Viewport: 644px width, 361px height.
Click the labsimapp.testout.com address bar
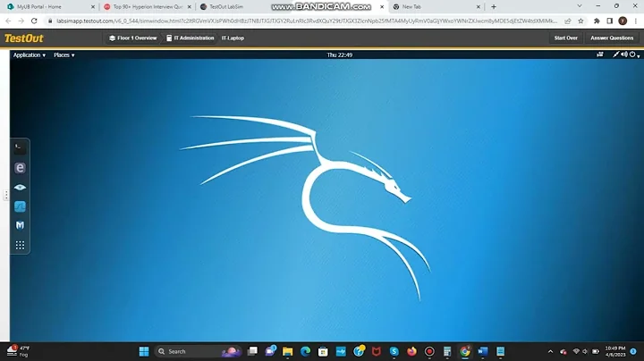pos(307,21)
